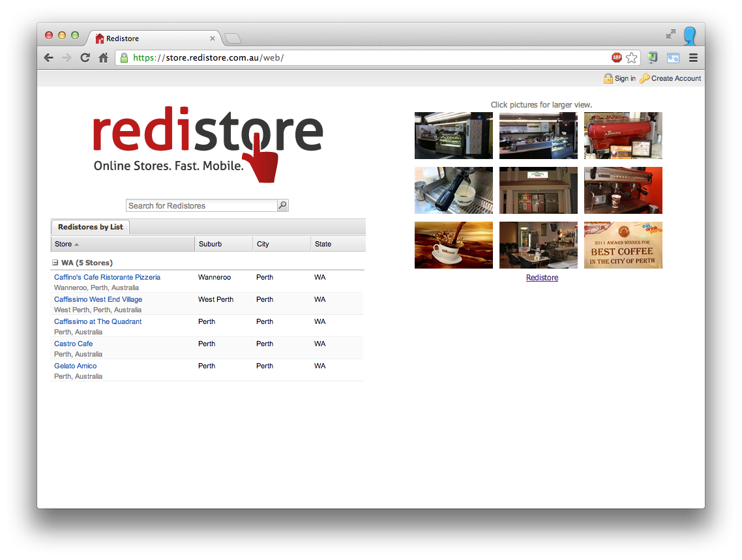Click 'West Perth, Perth, Australia' address text
The height and width of the screenshot is (560, 742).
coord(98,310)
